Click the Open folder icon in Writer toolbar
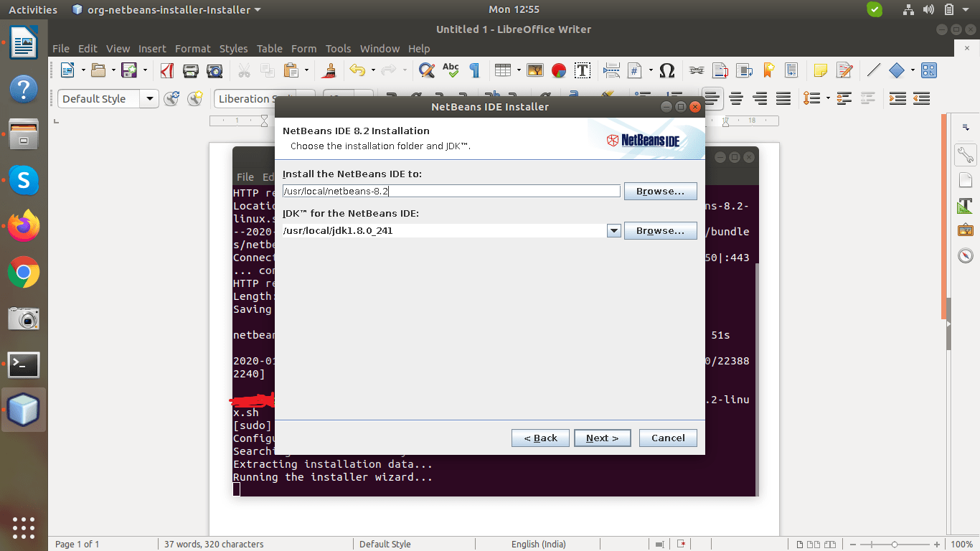The height and width of the screenshot is (551, 980). 98,70
